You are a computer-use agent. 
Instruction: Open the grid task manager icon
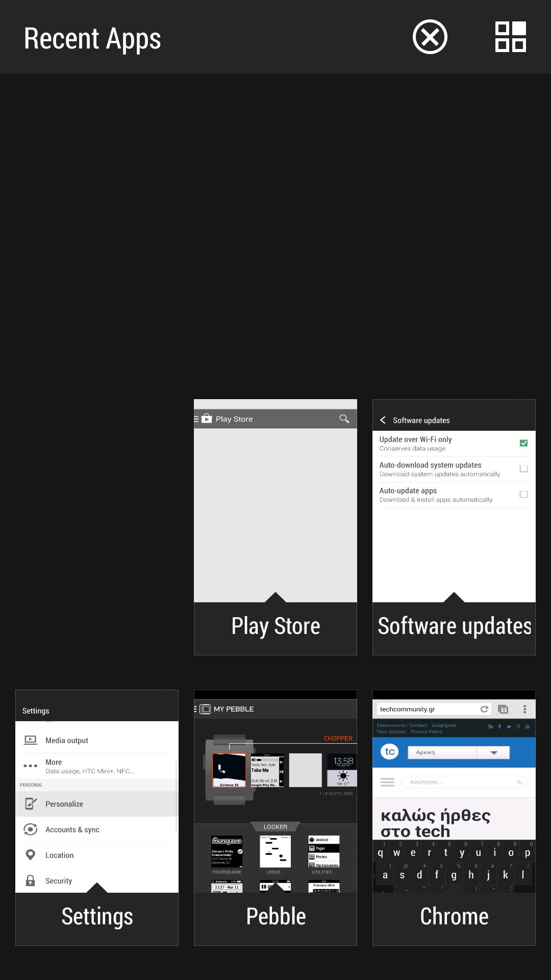coord(510,37)
